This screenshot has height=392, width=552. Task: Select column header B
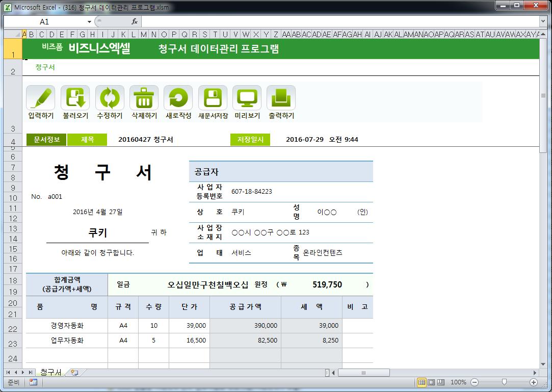point(32,34)
